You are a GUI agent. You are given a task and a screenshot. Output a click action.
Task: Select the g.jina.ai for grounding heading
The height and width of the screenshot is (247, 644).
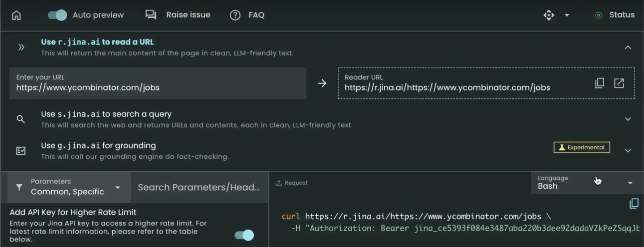pos(98,145)
